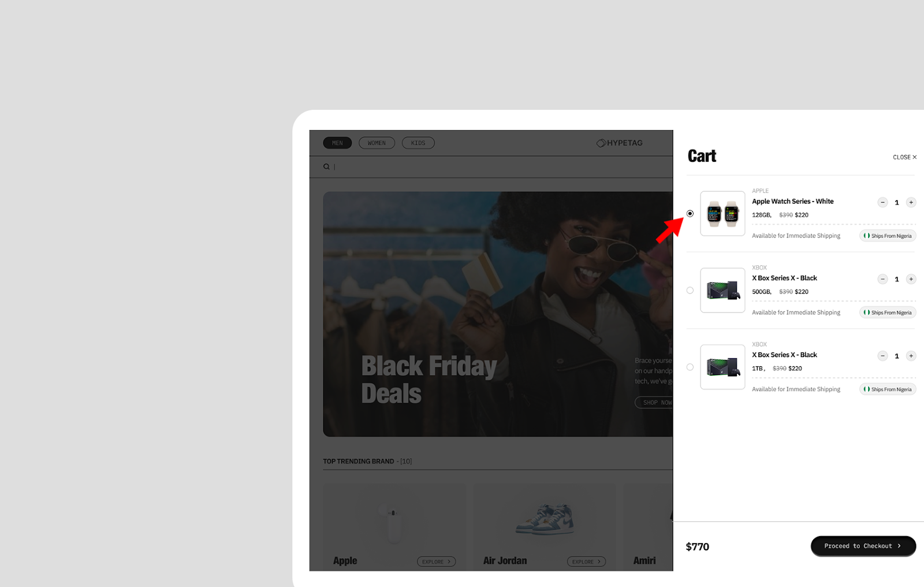
Task: Select the MEN tab
Action: (337, 143)
